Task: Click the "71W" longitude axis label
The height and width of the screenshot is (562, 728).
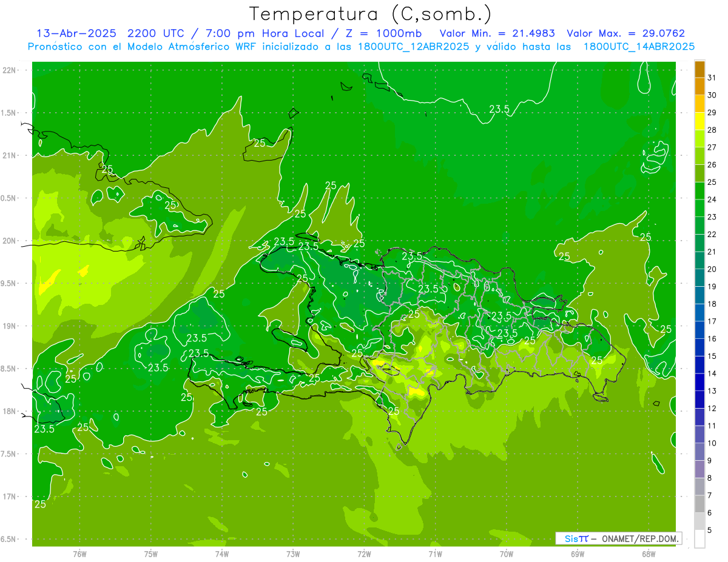Action: tap(435, 554)
